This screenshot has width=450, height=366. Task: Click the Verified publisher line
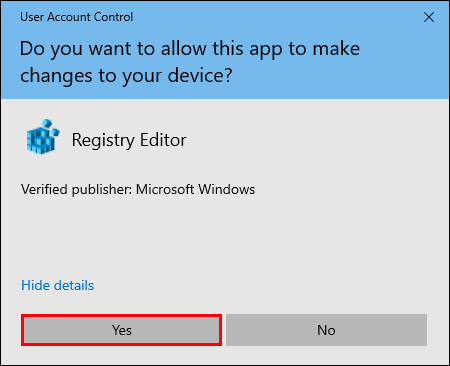[138, 189]
